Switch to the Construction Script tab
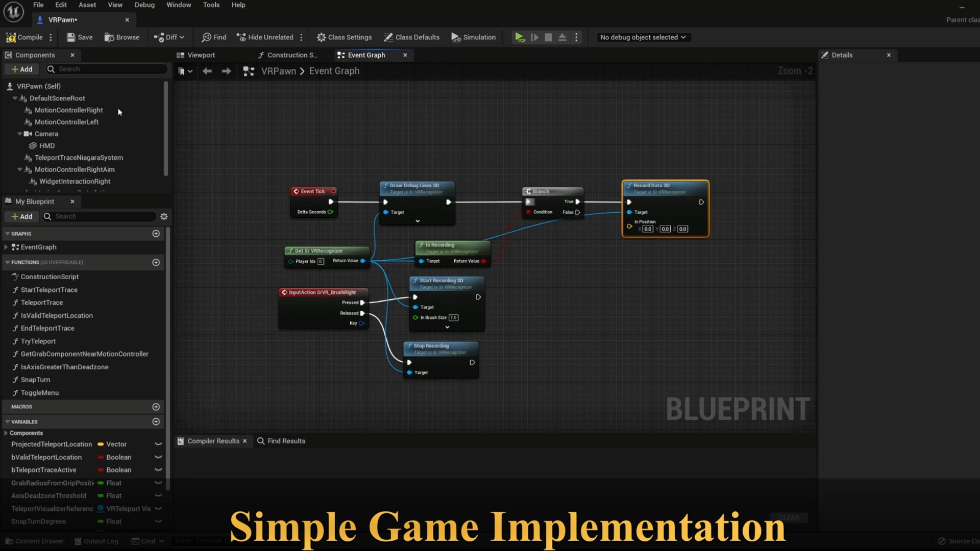The height and width of the screenshot is (551, 980). [287, 55]
